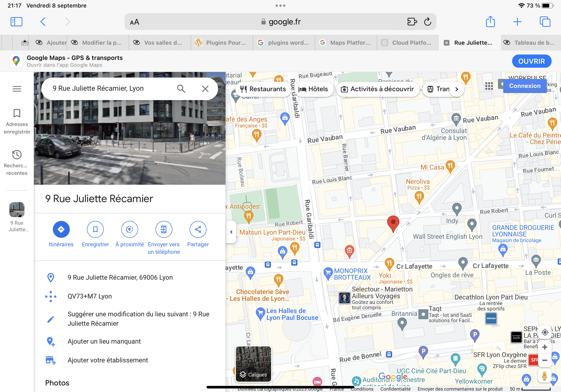Edit the Maps search field text
The width and height of the screenshot is (561, 392).
point(98,88)
